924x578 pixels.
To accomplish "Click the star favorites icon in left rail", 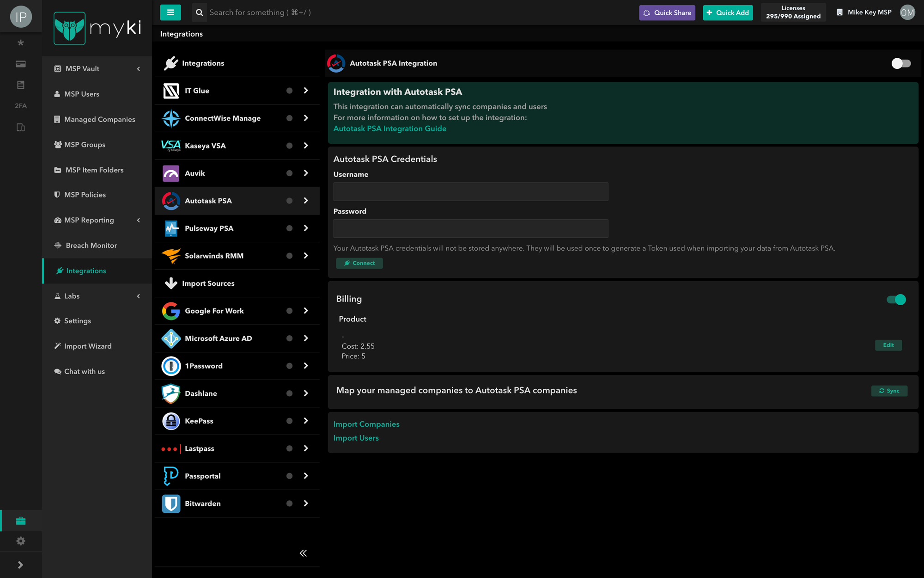I will point(21,43).
